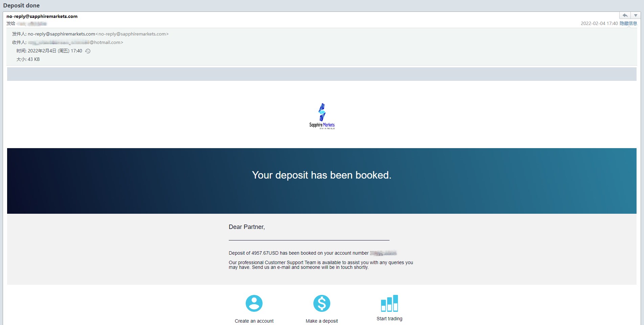644x325 pixels.
Task: Click the 时间 2022年2月4日 17:40 text
Action: [49, 51]
